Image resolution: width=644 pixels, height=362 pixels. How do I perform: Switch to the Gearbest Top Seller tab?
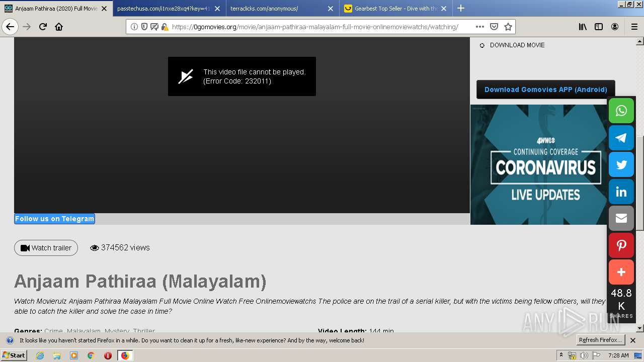395,9
